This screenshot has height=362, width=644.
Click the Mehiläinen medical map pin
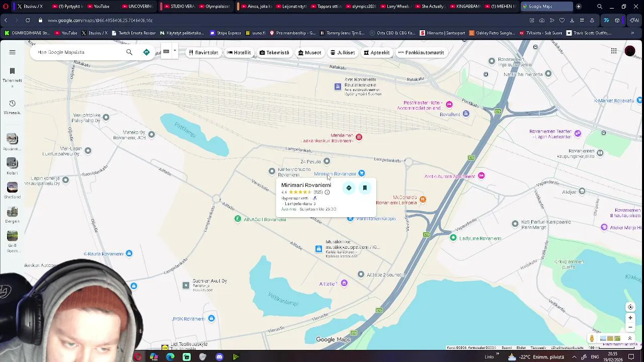[359, 137]
